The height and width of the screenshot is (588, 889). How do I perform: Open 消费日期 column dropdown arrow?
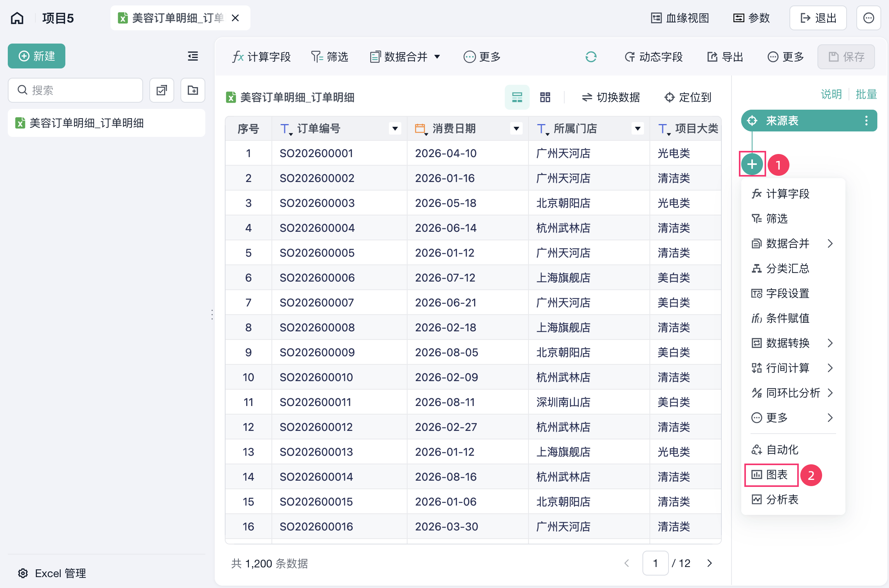click(516, 129)
